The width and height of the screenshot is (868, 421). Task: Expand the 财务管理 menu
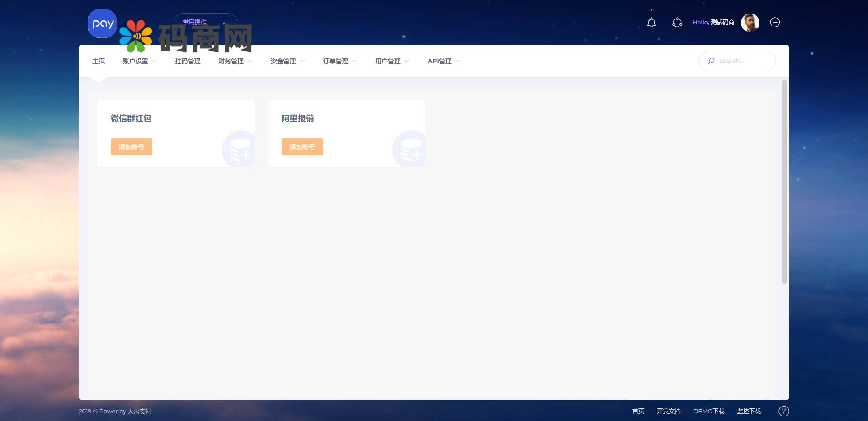point(235,61)
